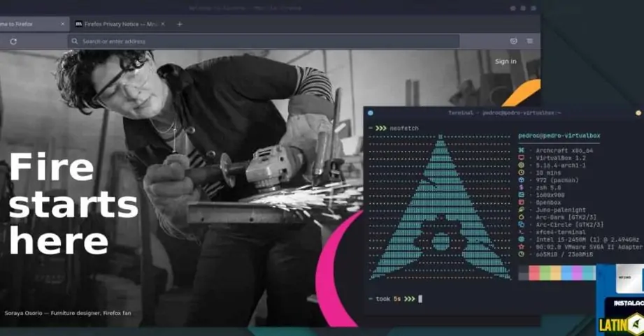This screenshot has height=336, width=644.
Task: Click the VMware SVGA II Adapter text
Action: (x=589, y=247)
